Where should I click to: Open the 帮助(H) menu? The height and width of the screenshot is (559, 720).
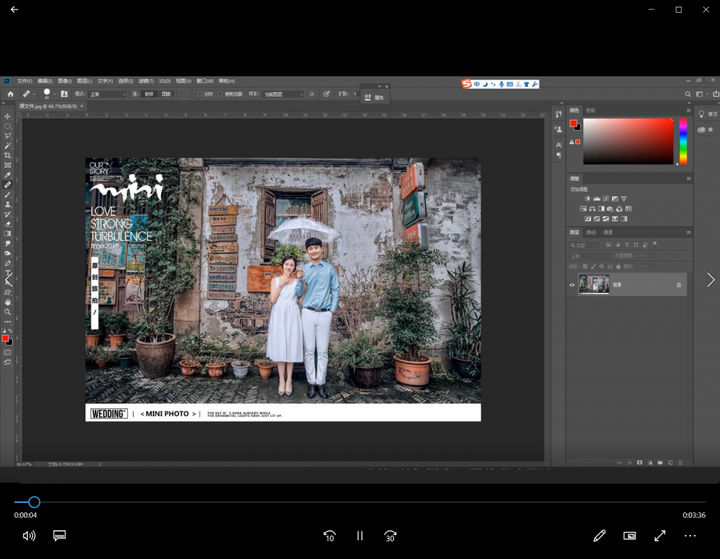tap(227, 81)
